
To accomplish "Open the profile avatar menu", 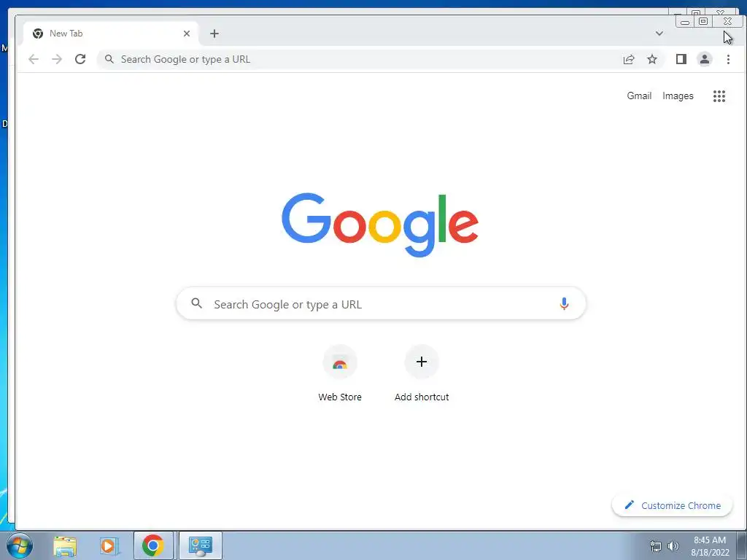I will tap(705, 59).
